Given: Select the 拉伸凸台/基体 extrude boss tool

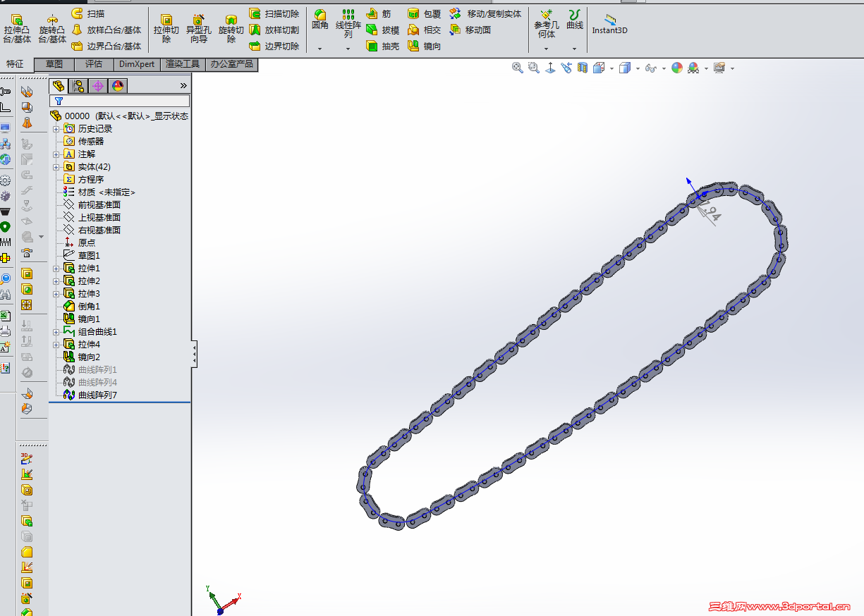Looking at the screenshot, I should (17, 30).
